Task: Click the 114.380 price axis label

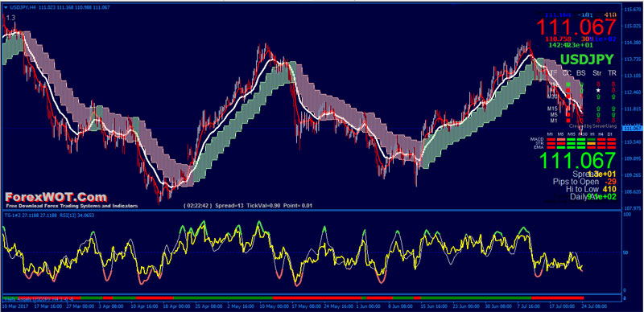Action: tap(633, 43)
